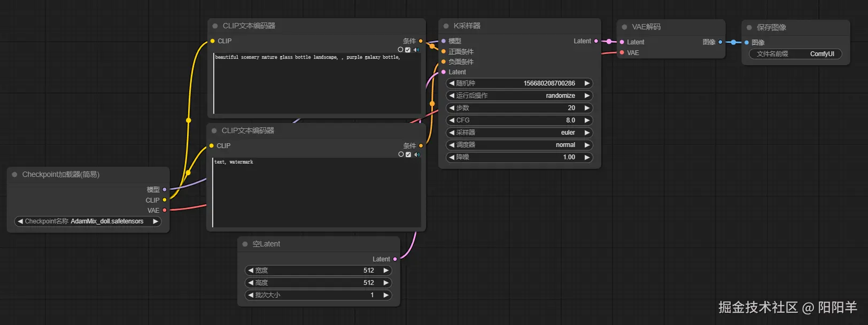868x325 pixels.
Task: Click the 步数 value 20
Action: (x=571, y=108)
